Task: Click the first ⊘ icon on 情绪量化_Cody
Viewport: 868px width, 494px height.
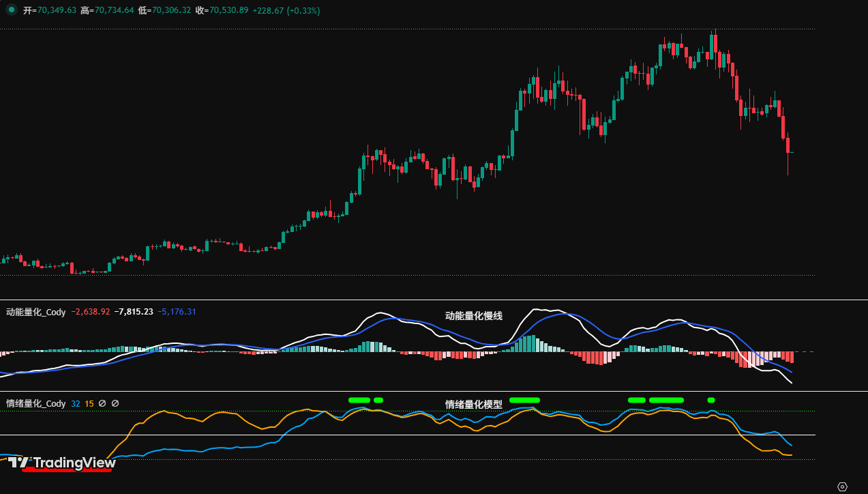Action: click(103, 403)
